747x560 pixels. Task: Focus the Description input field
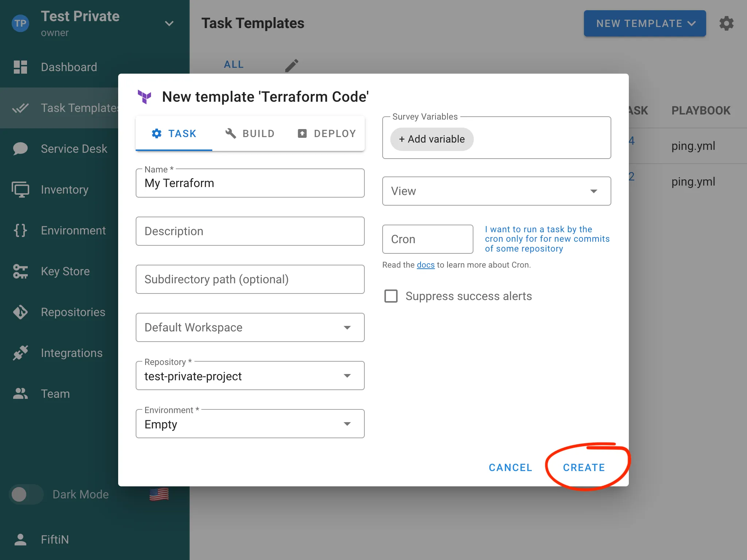tap(250, 231)
